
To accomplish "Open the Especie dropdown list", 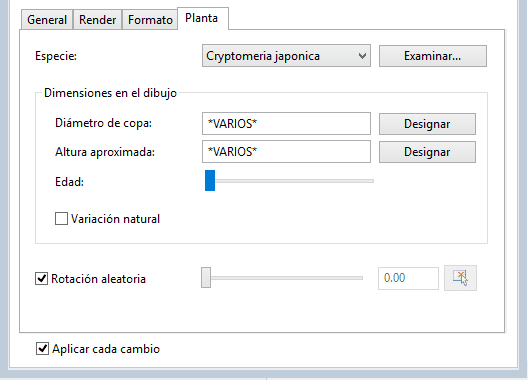I will [286, 56].
